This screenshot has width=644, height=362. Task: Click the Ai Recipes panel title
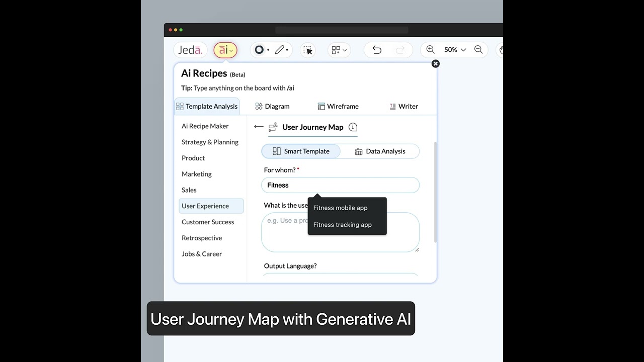point(204,73)
